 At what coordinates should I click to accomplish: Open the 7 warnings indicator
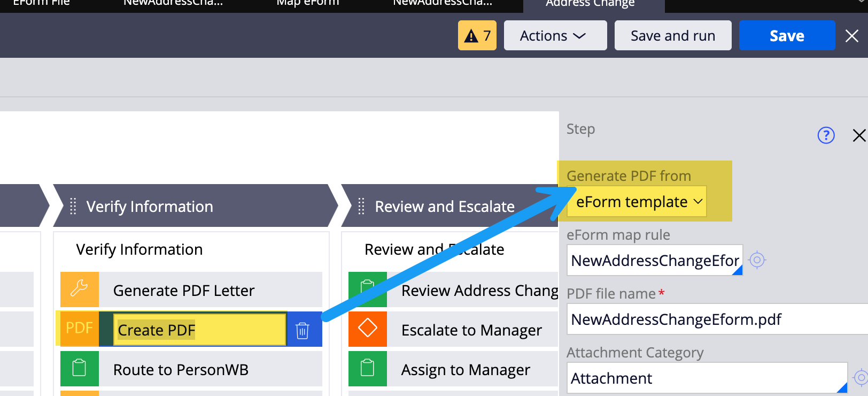(477, 35)
